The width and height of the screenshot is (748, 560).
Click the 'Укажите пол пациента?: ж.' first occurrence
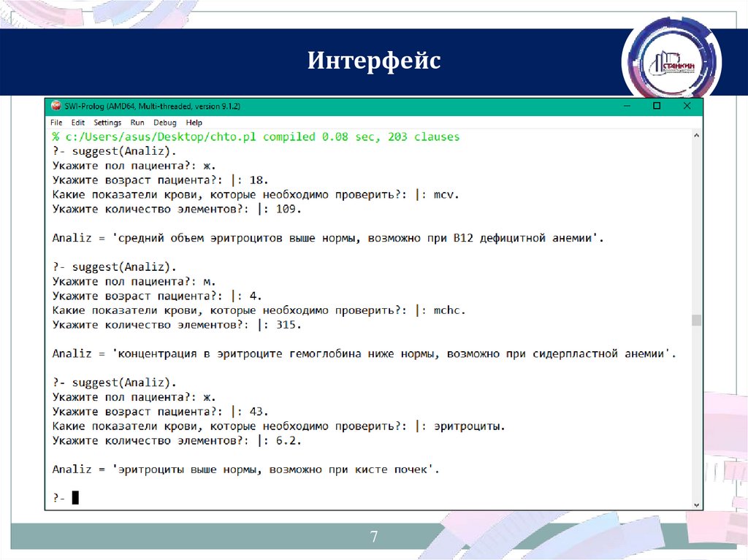[134, 166]
